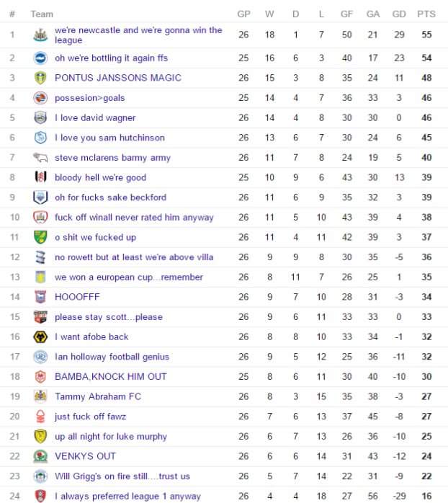Viewport: 448px width, 503px height.
Task: Click the crest beside 'just fuck off fawz'
Action: 40,417
